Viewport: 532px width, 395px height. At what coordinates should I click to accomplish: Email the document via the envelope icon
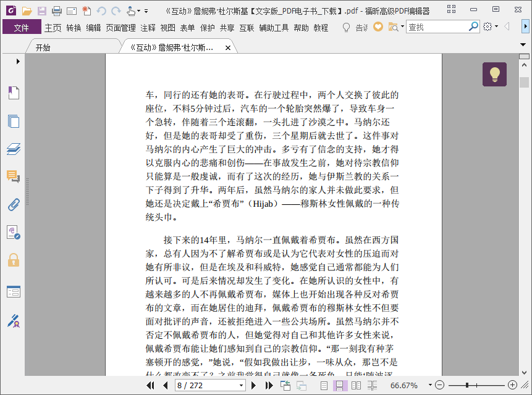pyautogui.click(x=72, y=11)
